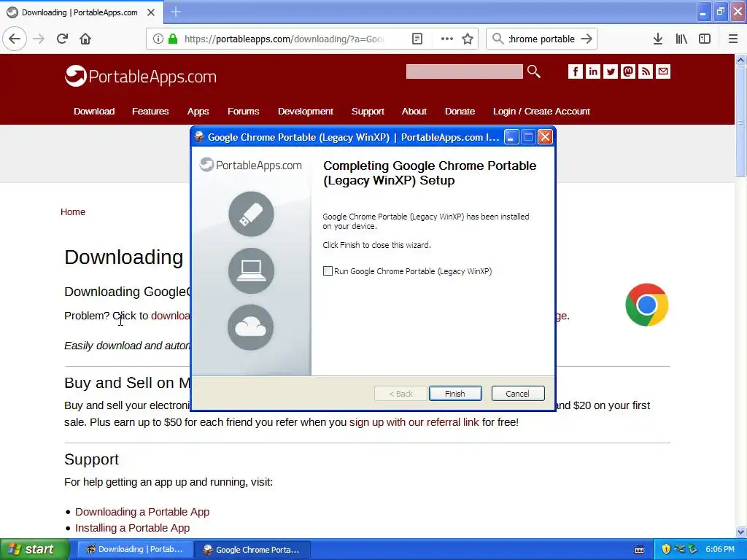Open the Windows start button
Screen dimensions: 747x560
[34, 549]
